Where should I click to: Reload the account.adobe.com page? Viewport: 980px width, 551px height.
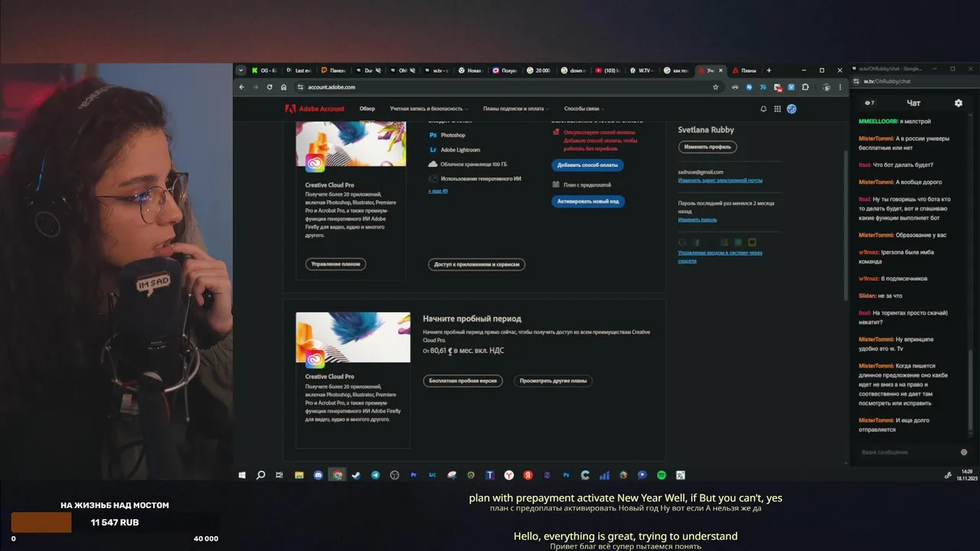(269, 87)
